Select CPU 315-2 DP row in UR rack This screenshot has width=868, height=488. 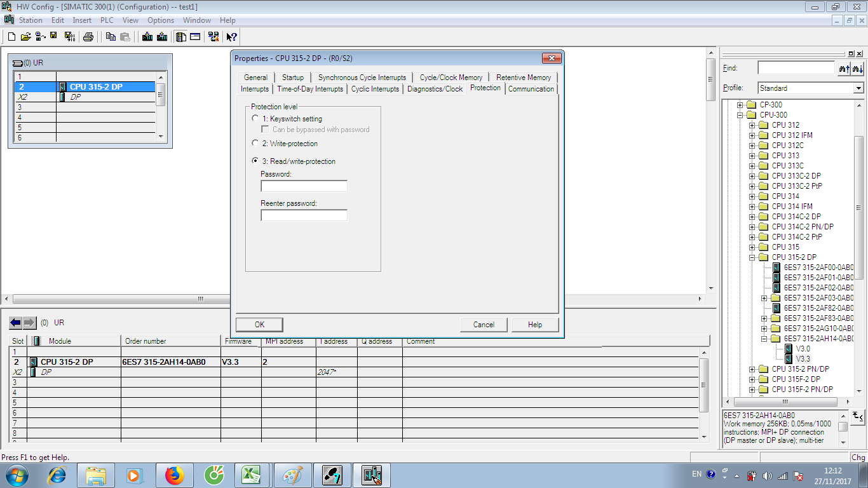85,86
